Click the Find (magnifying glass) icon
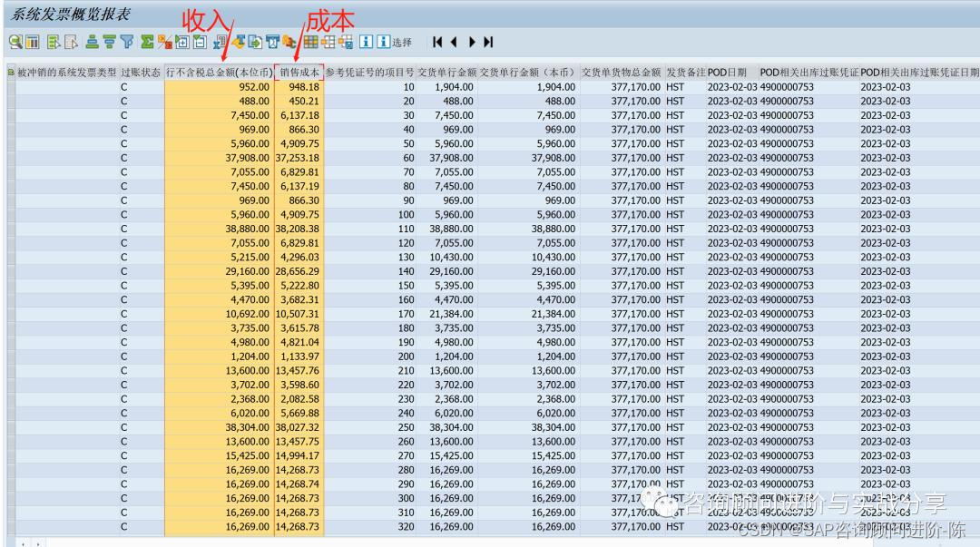The width and height of the screenshot is (980, 547). click(x=15, y=41)
